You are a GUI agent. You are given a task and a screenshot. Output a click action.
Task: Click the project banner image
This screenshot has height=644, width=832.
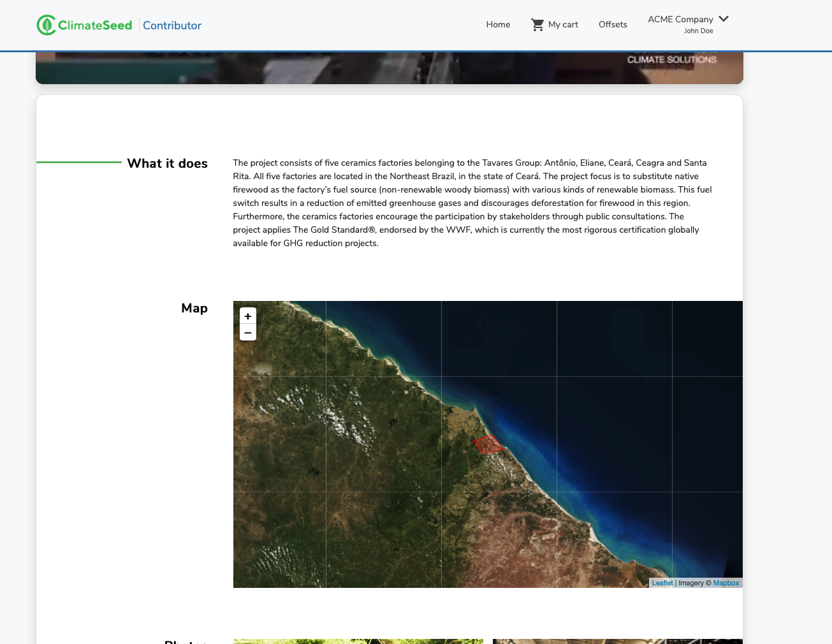[x=390, y=68]
